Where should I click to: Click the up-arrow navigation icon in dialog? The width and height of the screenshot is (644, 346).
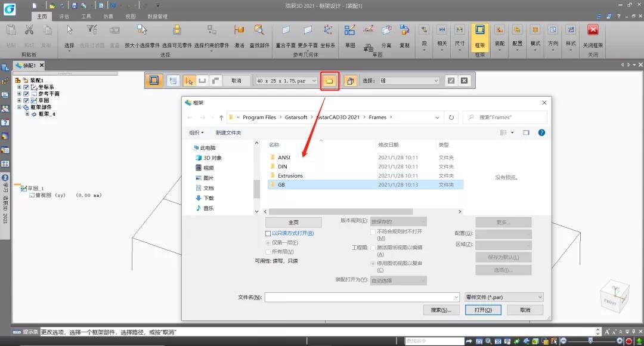[221, 118]
